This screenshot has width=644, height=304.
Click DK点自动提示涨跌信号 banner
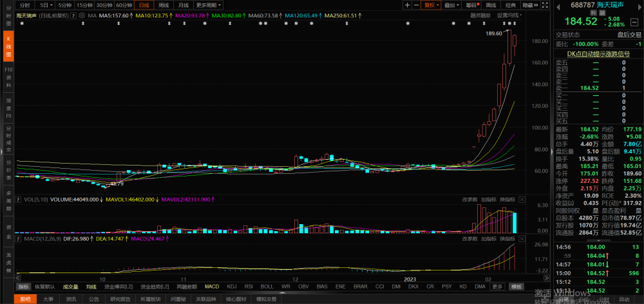pyautogui.click(x=598, y=54)
